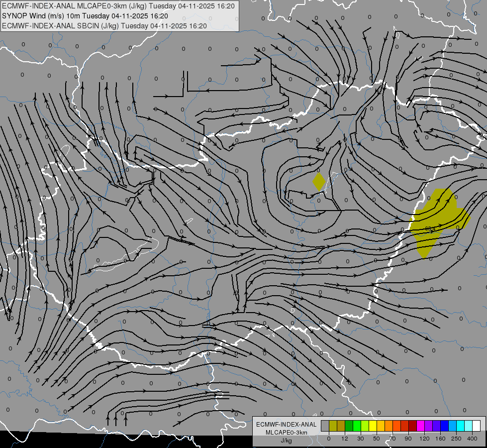Pick the mustard-brown swatch just before 12 tick
Image resolution: width=487 pixels, height=448 pixels.
[341, 426]
